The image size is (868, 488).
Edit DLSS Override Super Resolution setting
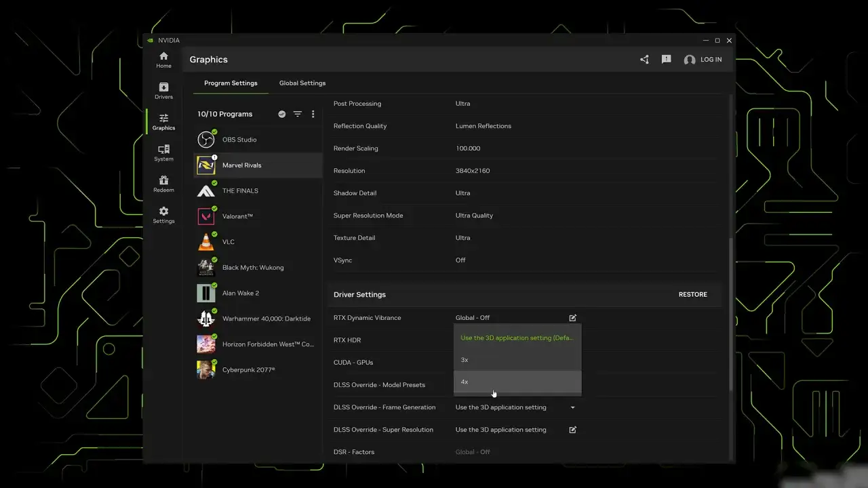[x=573, y=430]
